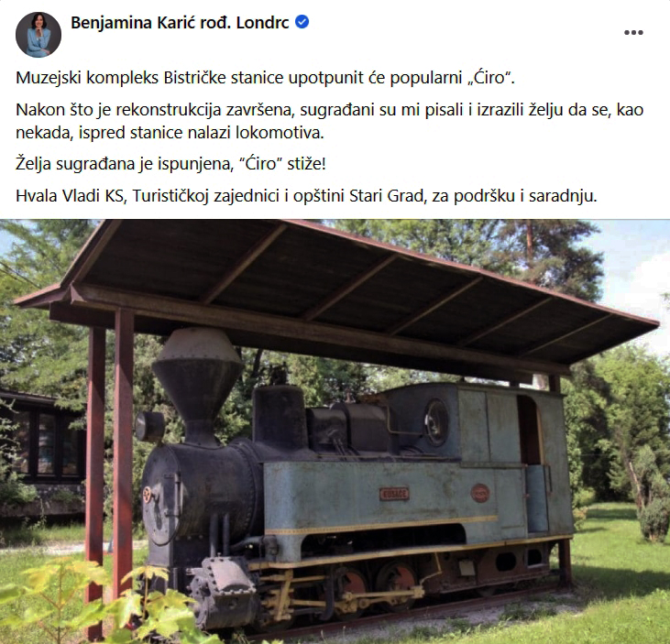Image resolution: width=670 pixels, height=644 pixels.
Task: Click the red nameplate on locomotive's side
Action: coord(394,494)
